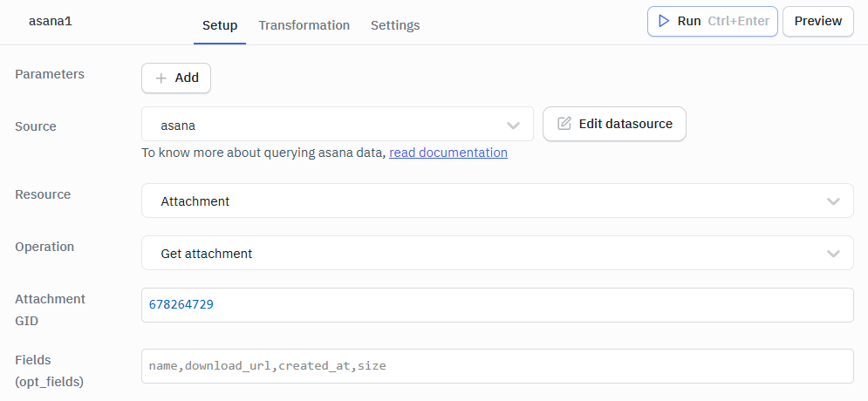Click into the Fields (opt_fields) input

point(497,365)
